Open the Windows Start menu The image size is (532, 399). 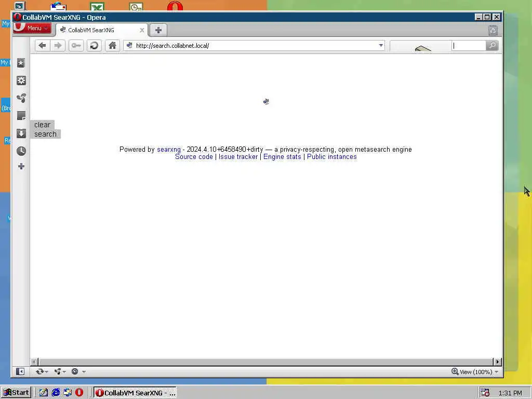tap(16, 393)
